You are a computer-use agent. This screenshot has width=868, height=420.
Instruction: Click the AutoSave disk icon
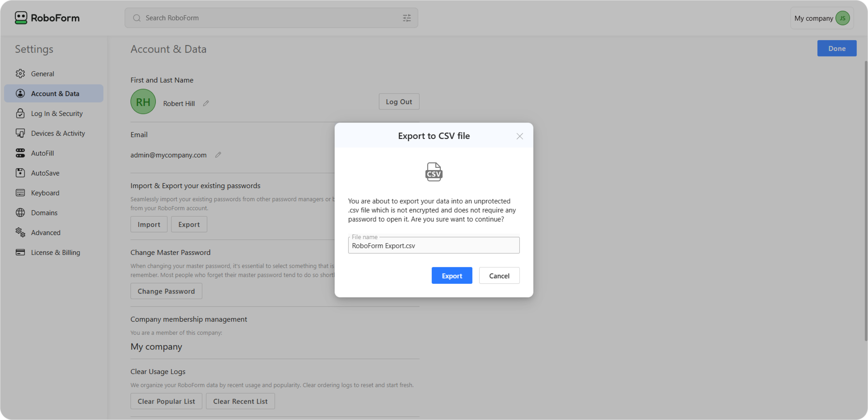pyautogui.click(x=20, y=173)
